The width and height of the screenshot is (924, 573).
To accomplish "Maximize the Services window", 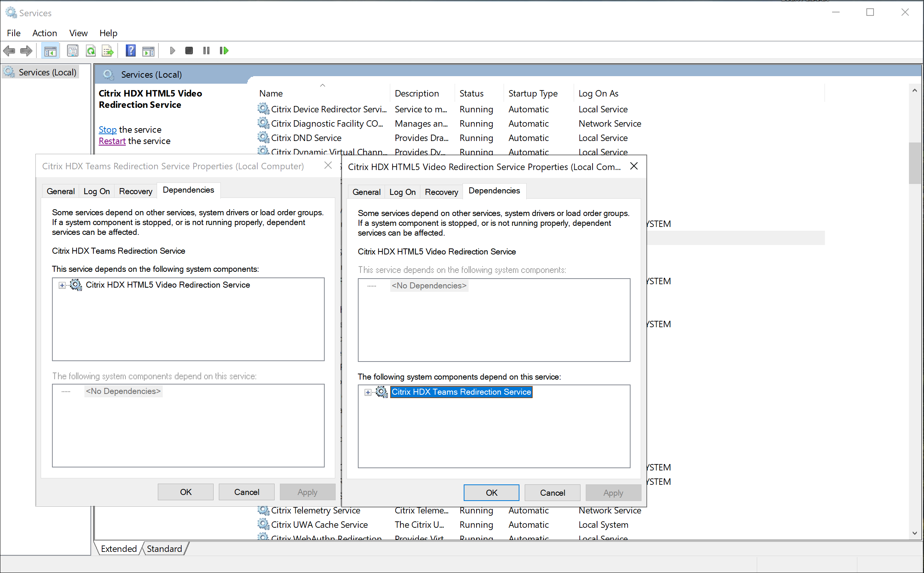I will (x=870, y=12).
